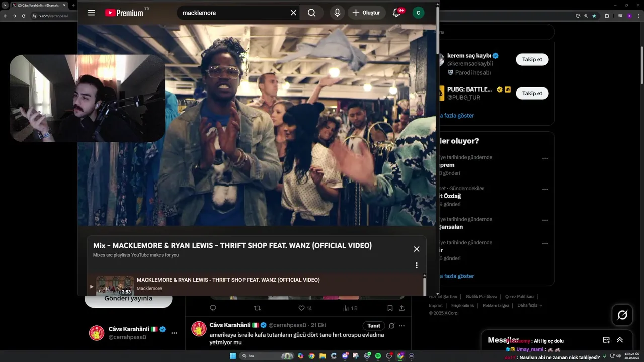Open Mix playlist three-dot options

point(417,265)
